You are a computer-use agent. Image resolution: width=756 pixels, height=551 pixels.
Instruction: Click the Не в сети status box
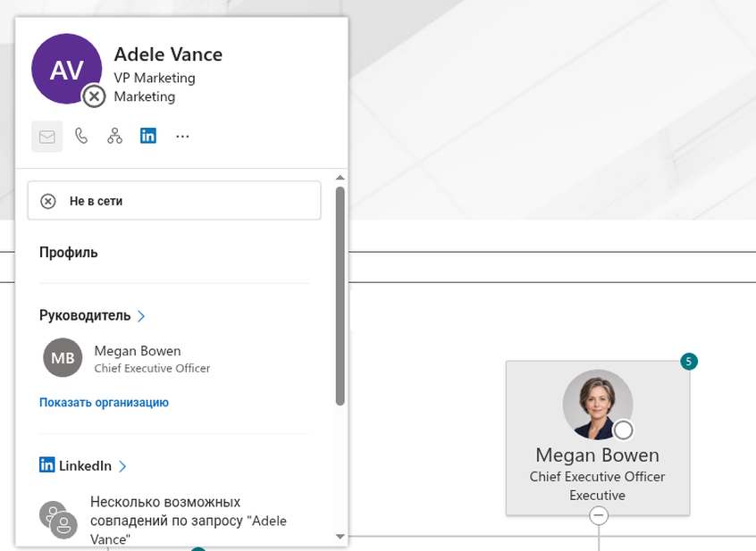tap(174, 200)
